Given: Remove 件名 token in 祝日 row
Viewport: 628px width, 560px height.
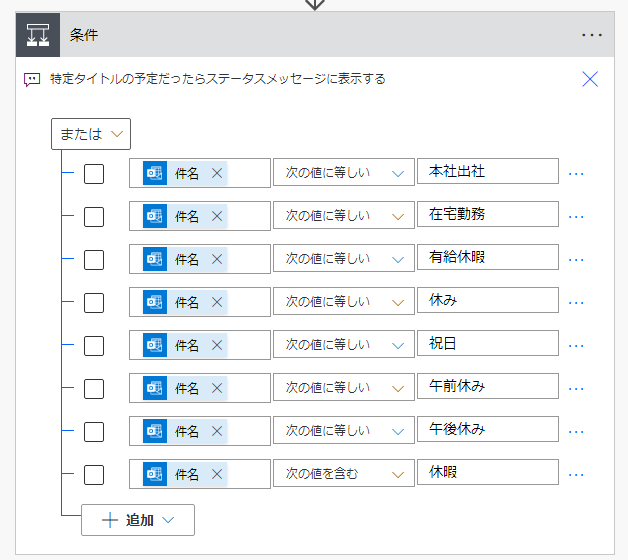Looking at the screenshot, I should (x=216, y=345).
